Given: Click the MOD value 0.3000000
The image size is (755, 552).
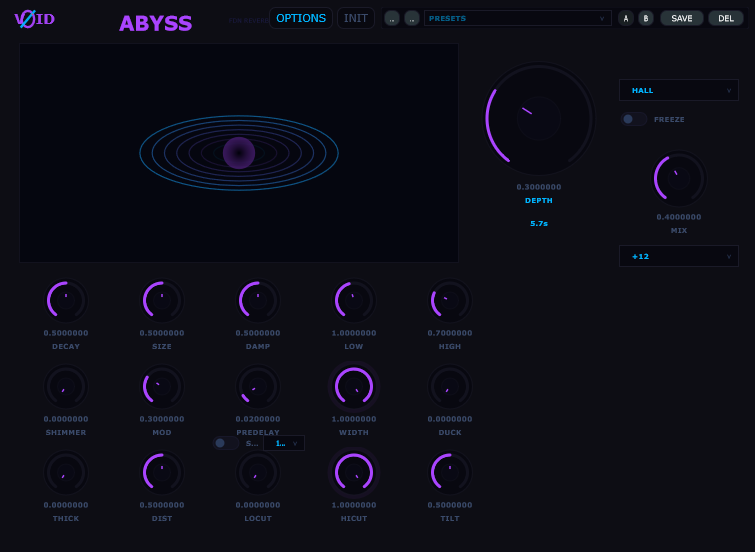Looking at the screenshot, I should coord(162,419).
